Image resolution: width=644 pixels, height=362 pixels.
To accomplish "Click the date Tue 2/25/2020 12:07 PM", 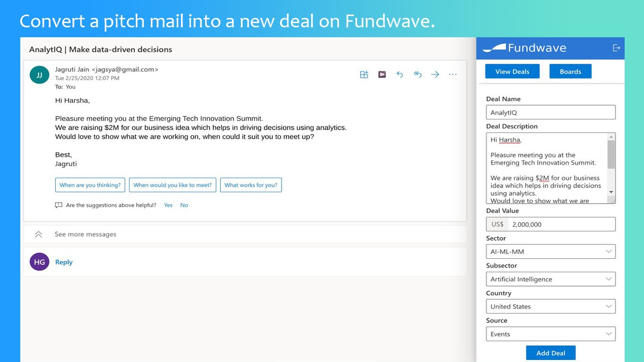I will click(x=87, y=78).
